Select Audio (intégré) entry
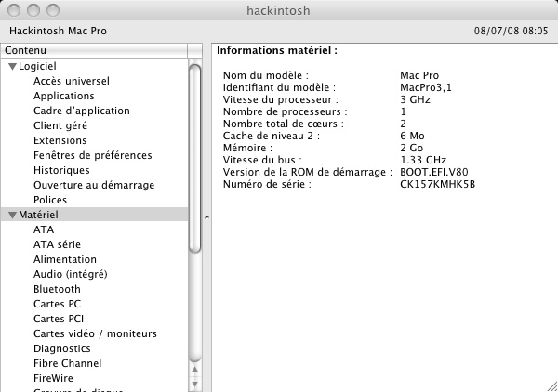 point(71,274)
